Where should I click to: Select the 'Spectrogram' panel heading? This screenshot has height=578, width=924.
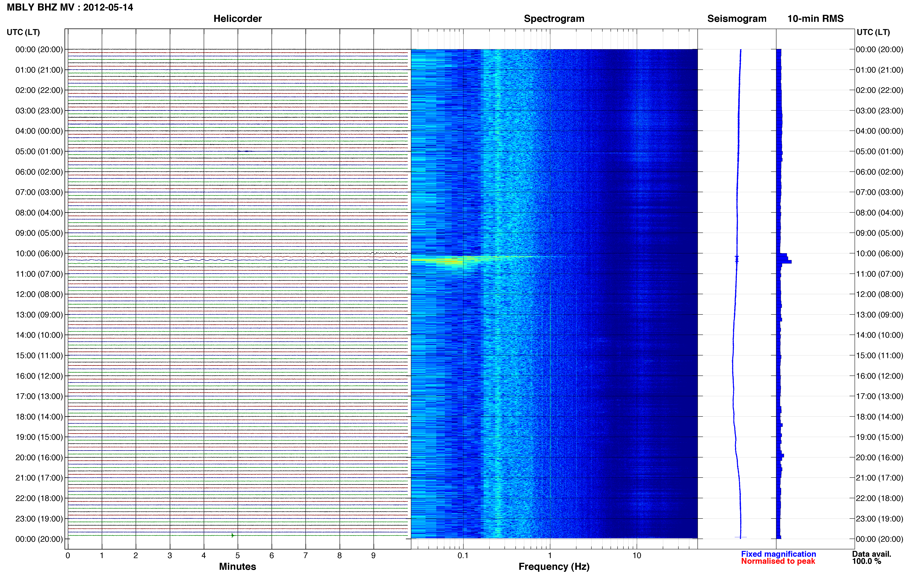pos(554,19)
